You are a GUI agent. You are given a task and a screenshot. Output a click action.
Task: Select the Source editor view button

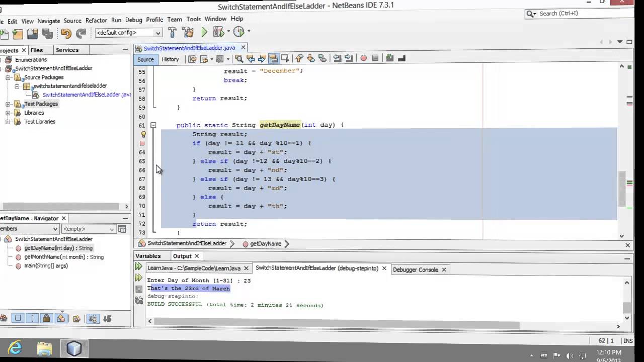(145, 59)
